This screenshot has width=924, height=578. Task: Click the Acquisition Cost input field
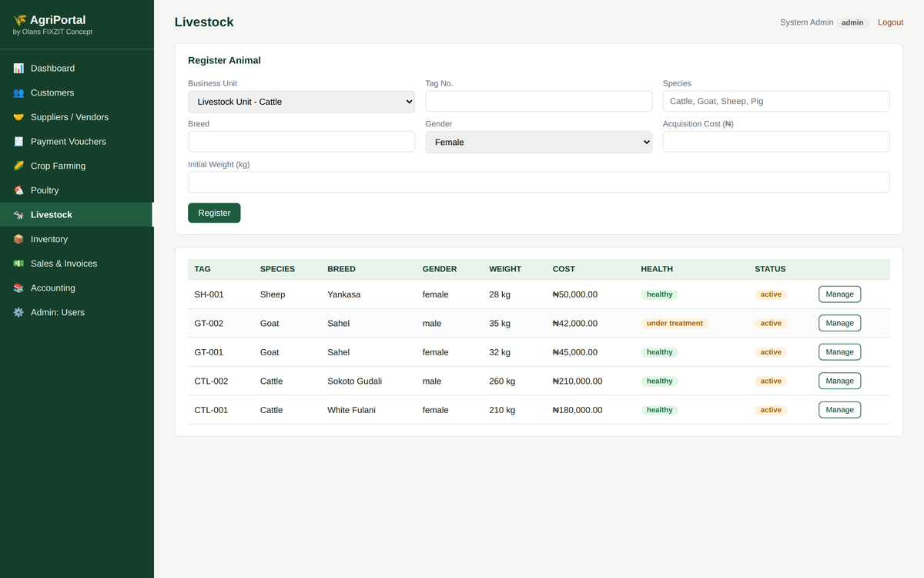(776, 142)
